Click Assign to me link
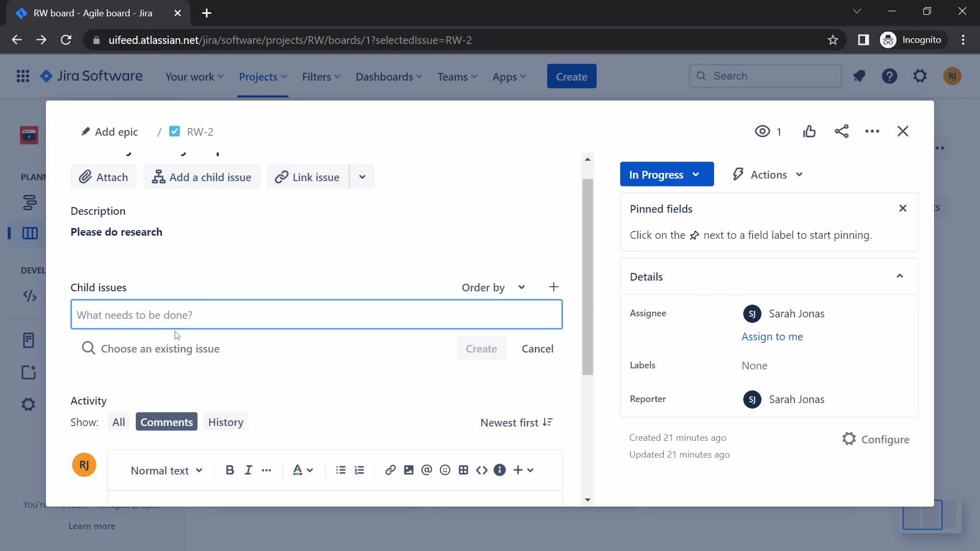This screenshot has height=551, width=980. pos(772,337)
